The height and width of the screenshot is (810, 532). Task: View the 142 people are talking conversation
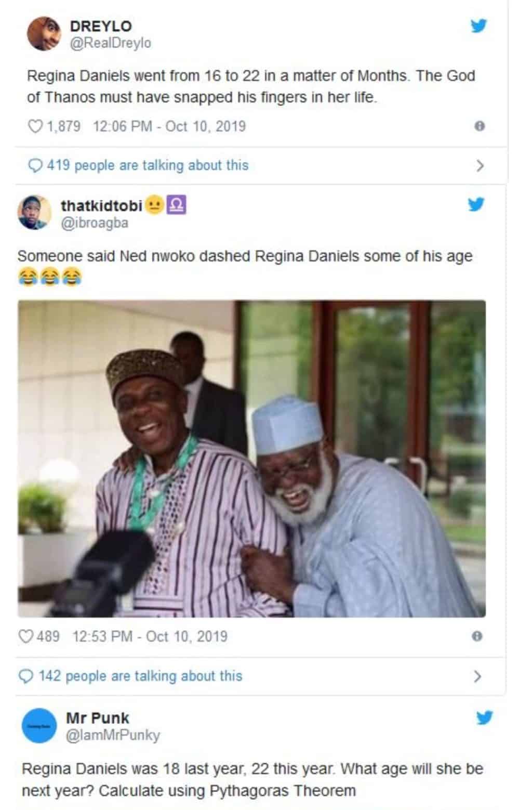[140, 676]
